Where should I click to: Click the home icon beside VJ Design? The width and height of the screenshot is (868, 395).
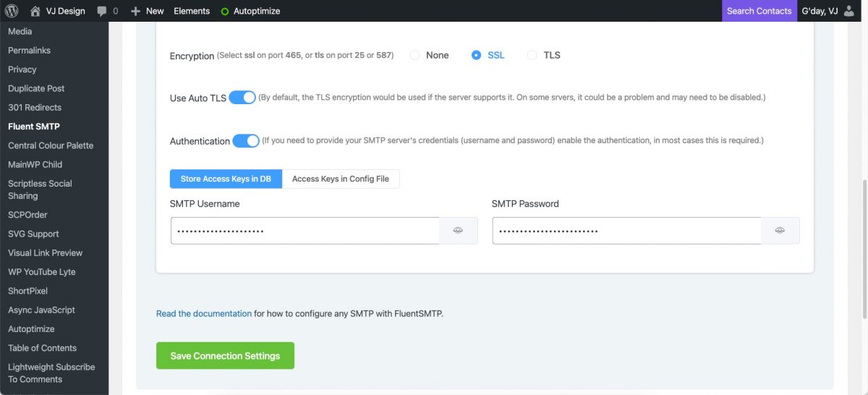tap(35, 11)
